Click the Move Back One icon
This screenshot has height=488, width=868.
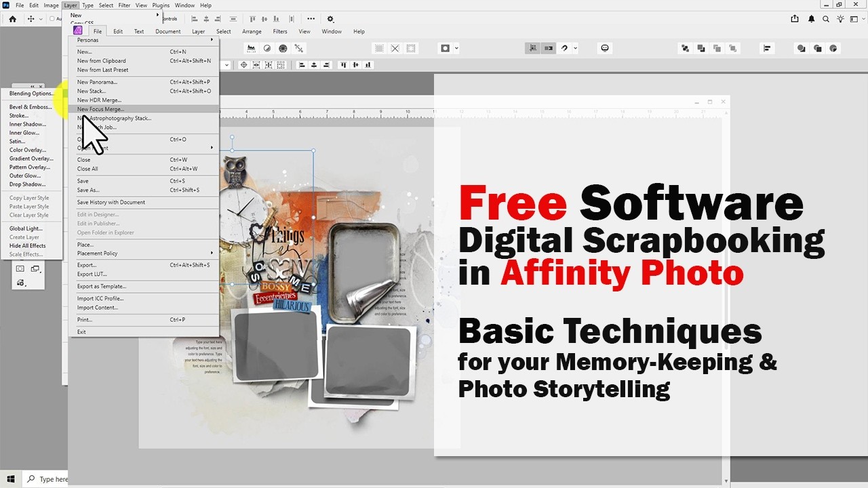click(x=701, y=48)
